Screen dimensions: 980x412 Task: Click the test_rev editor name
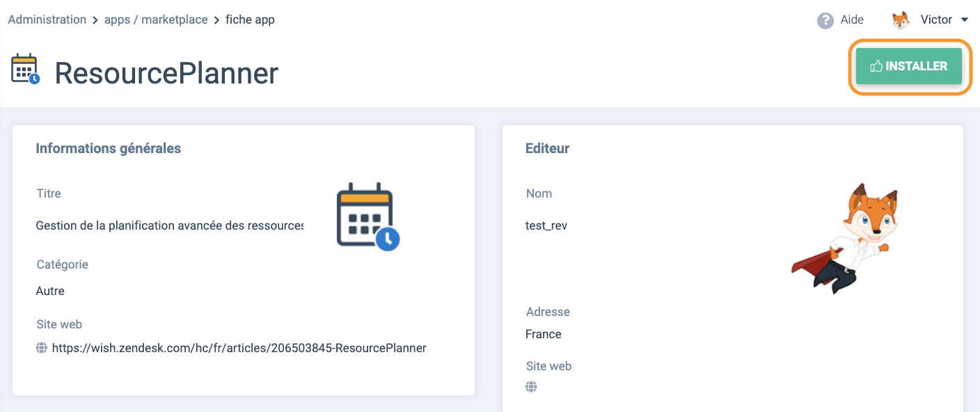tap(546, 225)
